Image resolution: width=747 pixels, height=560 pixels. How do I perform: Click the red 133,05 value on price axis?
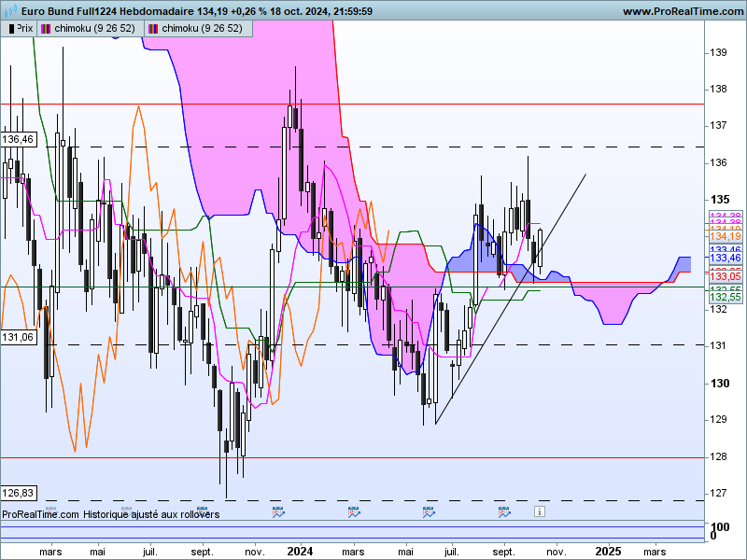pos(726,276)
